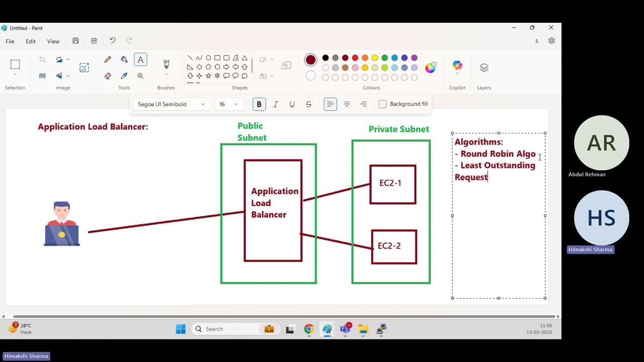644x362 pixels.
Task: Click the Undo arrow
Action: point(113,41)
